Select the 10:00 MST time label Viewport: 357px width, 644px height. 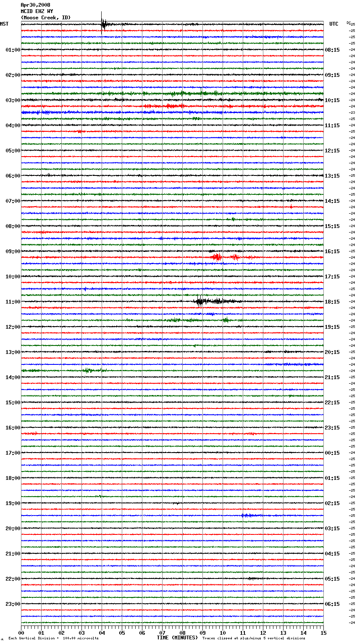13,277
